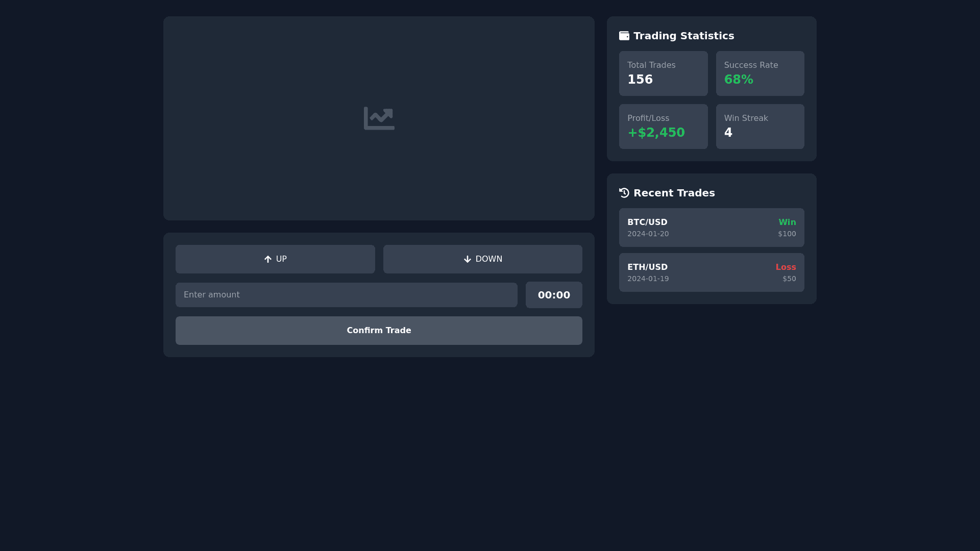The height and width of the screenshot is (551, 980).
Task: Click the red Loss indicator for ETH/USD
Action: 786,267
